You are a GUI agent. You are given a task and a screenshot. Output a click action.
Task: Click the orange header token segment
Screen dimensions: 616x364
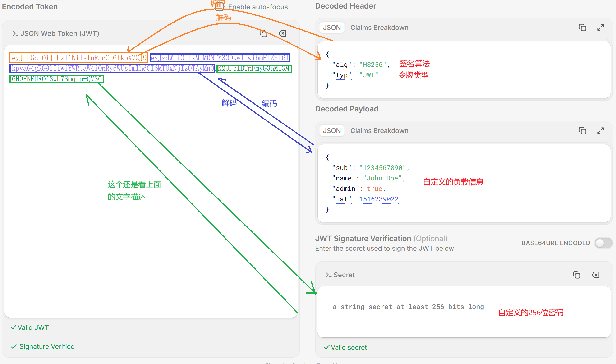[79, 58]
